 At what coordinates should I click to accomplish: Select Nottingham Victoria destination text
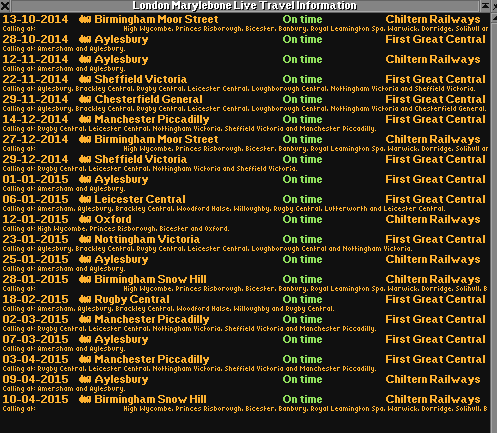pos(147,239)
